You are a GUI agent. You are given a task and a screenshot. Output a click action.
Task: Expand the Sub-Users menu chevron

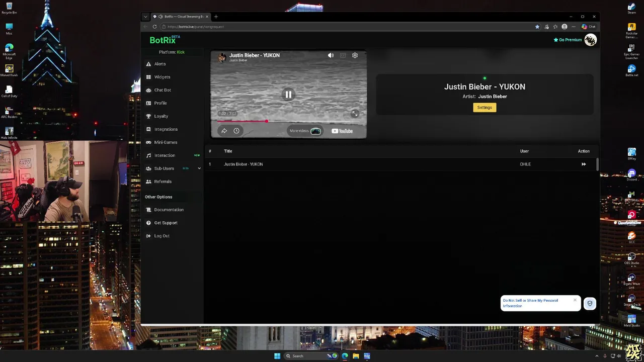199,168
